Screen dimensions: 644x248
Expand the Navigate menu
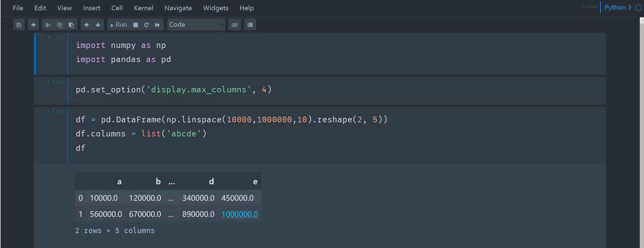click(178, 8)
